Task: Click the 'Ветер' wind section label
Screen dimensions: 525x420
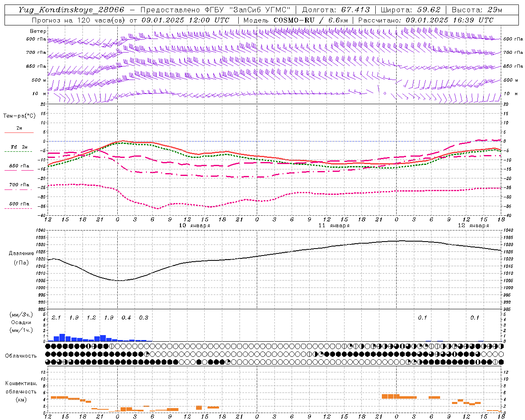Action: 38,31
